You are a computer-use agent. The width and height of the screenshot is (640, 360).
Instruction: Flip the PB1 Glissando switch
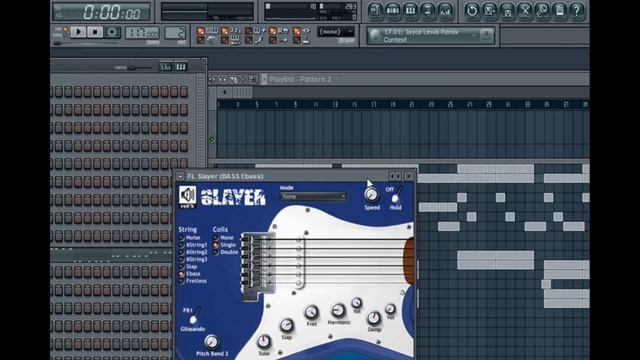(x=194, y=316)
